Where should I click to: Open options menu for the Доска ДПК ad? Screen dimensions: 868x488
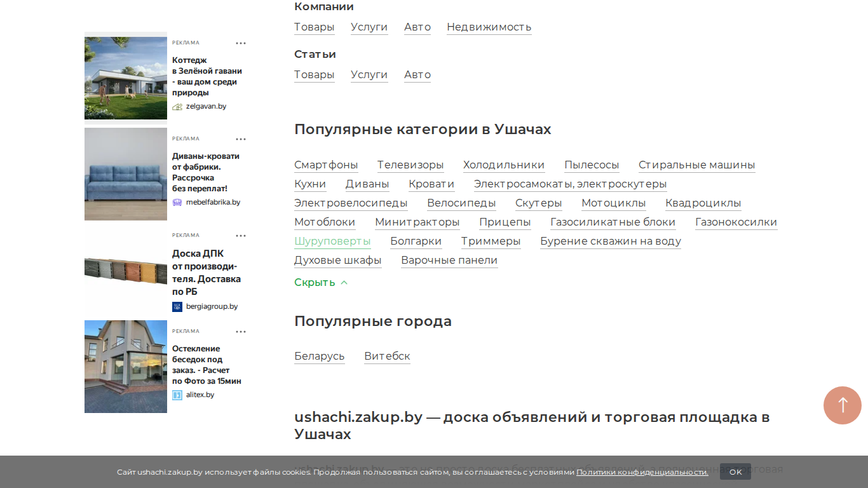241,236
